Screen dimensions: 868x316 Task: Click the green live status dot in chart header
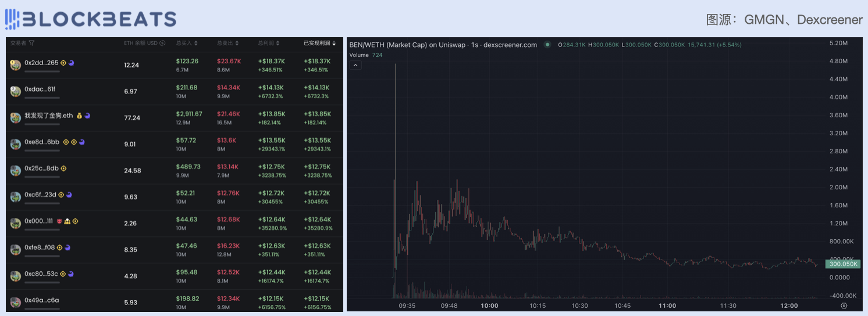click(547, 45)
